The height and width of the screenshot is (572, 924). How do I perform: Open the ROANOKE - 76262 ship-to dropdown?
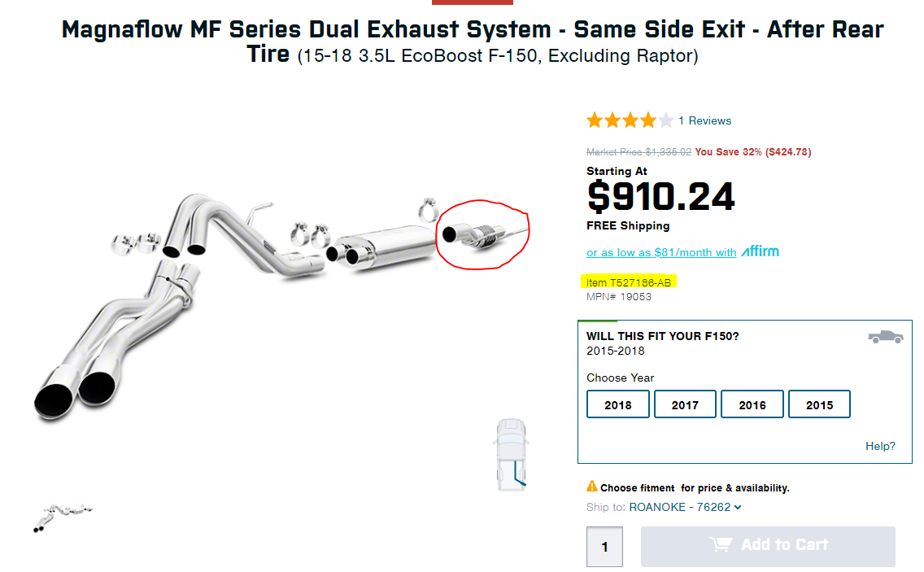click(x=682, y=506)
